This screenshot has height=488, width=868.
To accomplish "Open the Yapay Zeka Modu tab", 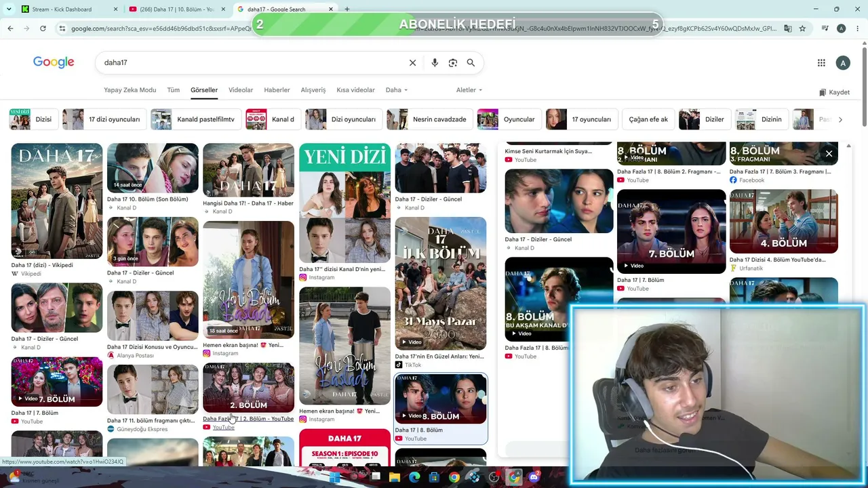I will click(130, 90).
